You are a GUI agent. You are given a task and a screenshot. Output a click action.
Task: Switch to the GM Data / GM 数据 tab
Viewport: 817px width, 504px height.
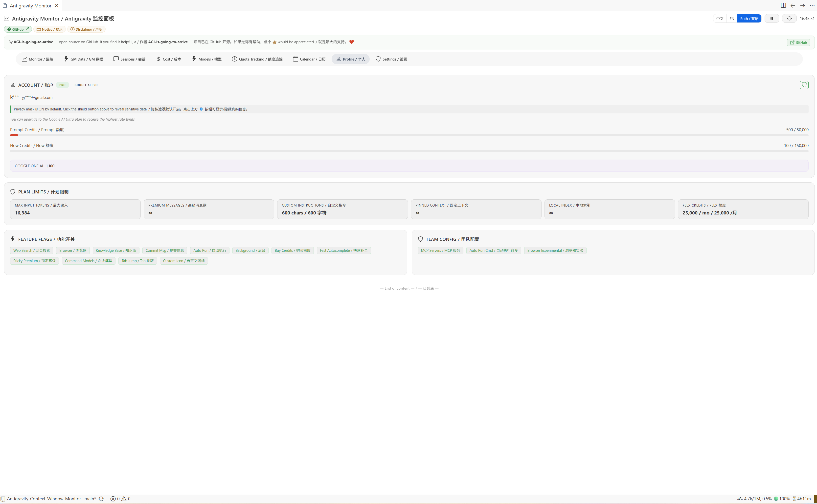pos(83,59)
